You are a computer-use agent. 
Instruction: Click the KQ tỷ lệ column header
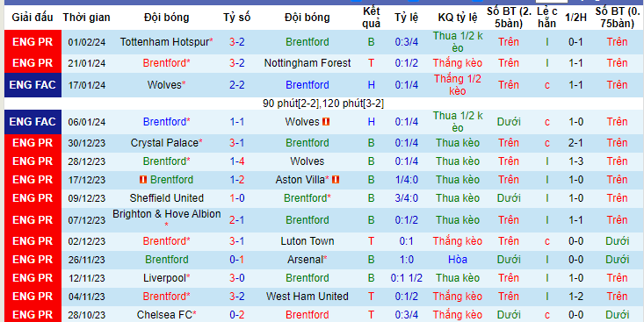tap(458, 18)
